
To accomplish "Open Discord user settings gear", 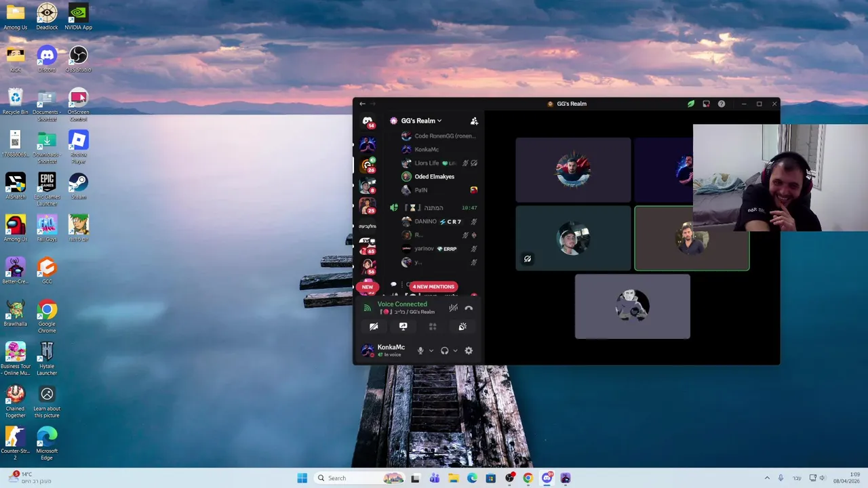I will 469,350.
